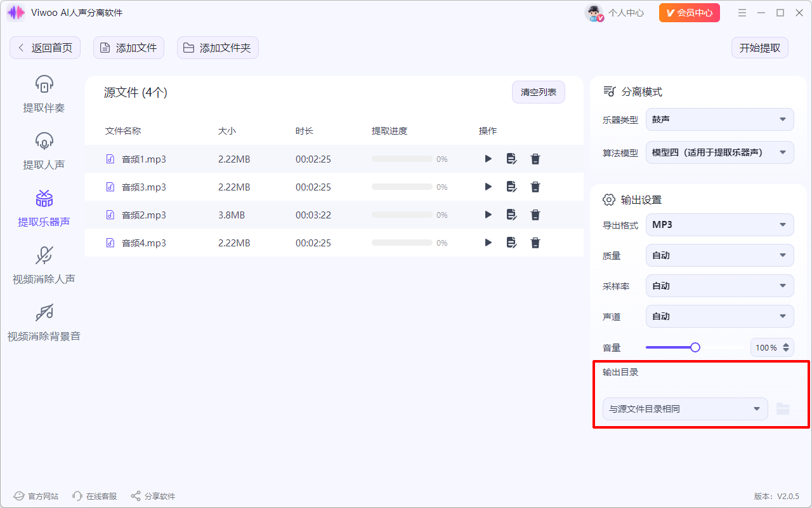Viewport: 812px width, 508px height.
Task: Click the edit icon for 音频4.mp3
Action: [x=511, y=243]
